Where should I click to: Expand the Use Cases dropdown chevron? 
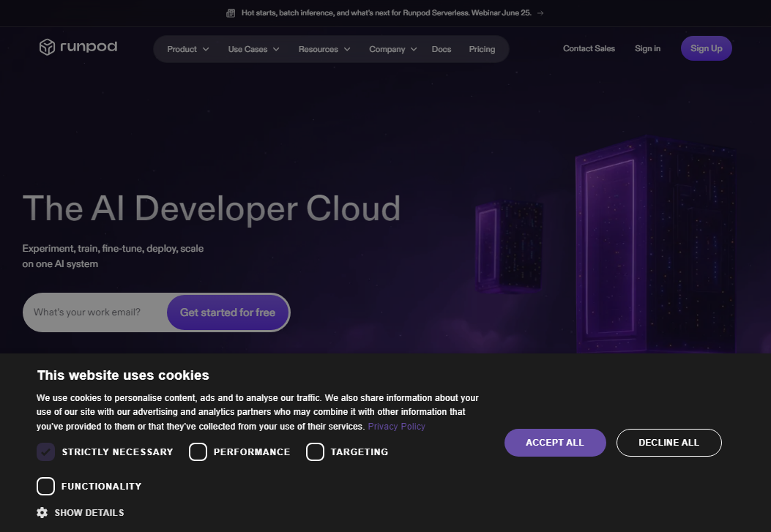276,49
